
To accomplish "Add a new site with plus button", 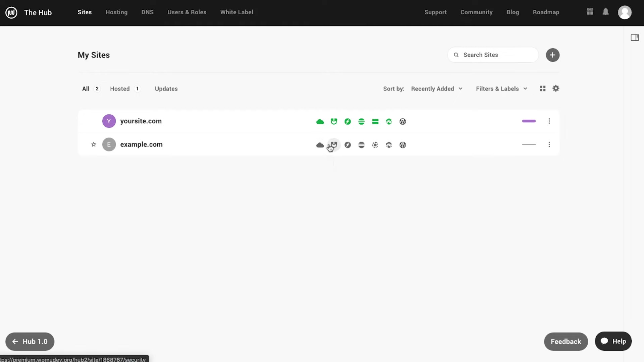I will click(552, 55).
